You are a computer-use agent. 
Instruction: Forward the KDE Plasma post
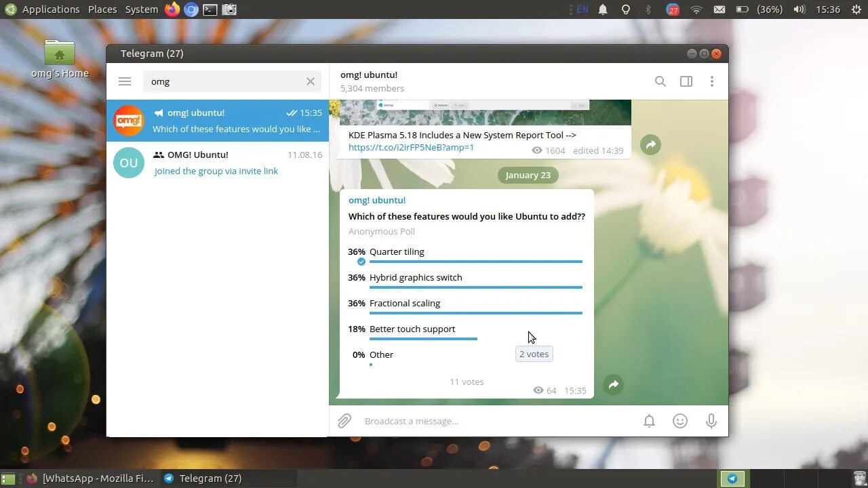click(x=650, y=144)
